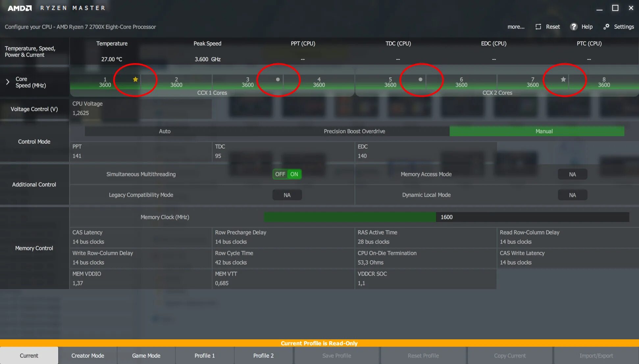Select Precision Boost Overdrive mode

point(354,131)
